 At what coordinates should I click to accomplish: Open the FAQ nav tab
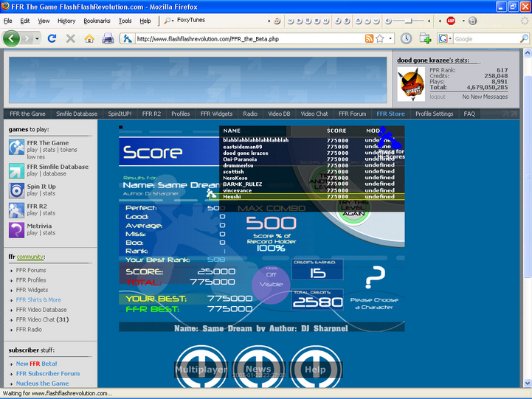(469, 114)
